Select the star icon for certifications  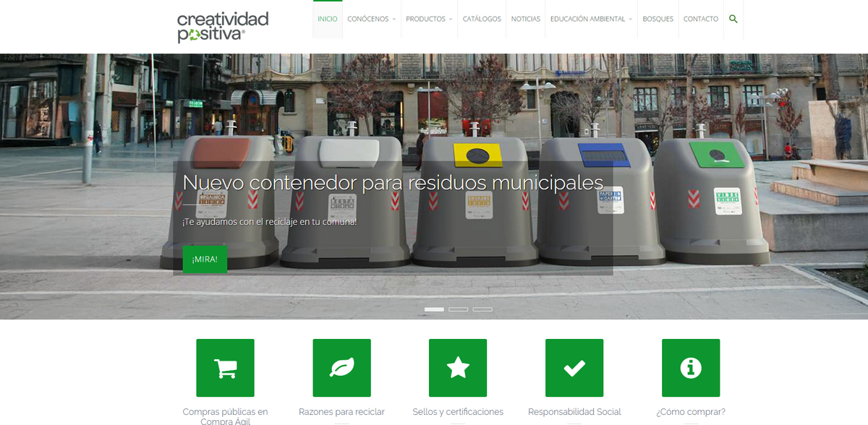(458, 368)
